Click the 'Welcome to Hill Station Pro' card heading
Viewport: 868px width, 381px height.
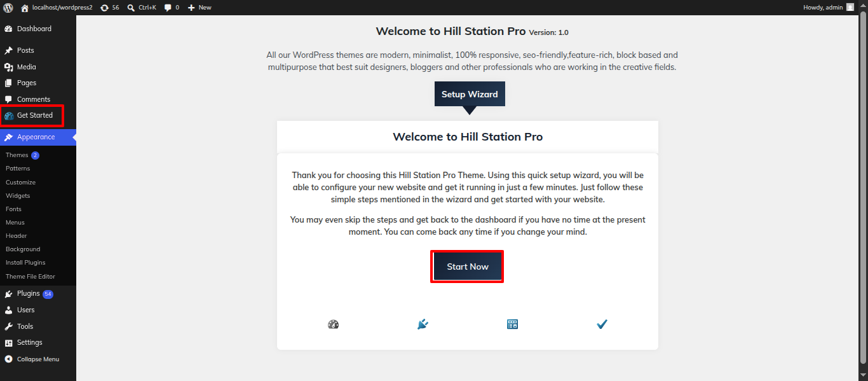point(468,137)
